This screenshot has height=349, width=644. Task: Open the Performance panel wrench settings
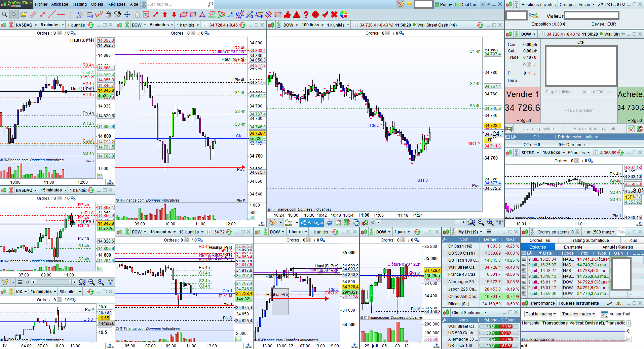point(609,303)
